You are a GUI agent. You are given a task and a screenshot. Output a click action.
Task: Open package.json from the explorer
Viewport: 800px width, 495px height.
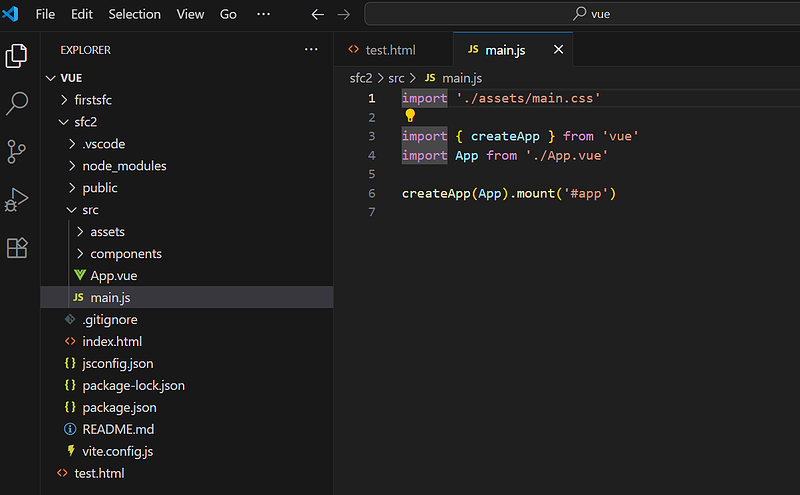(x=119, y=408)
